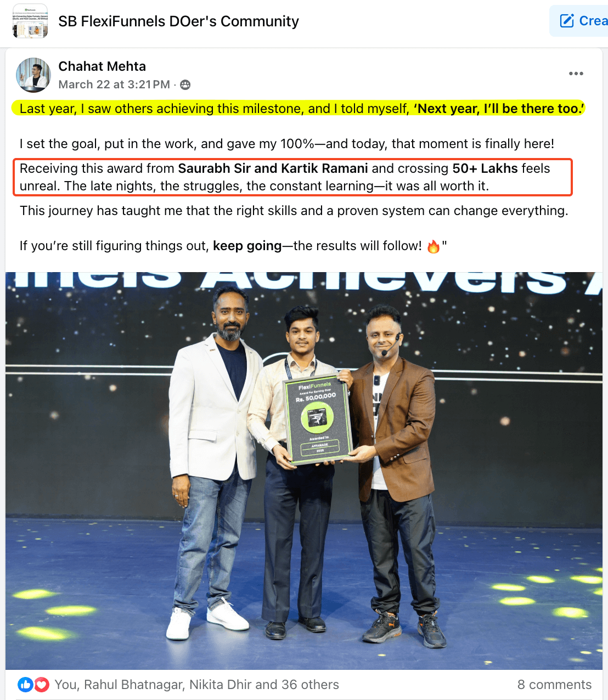The height and width of the screenshot is (700, 608).
Task: Click the red-boxed paragraph about 50+ Lakhs
Action: coord(293,177)
